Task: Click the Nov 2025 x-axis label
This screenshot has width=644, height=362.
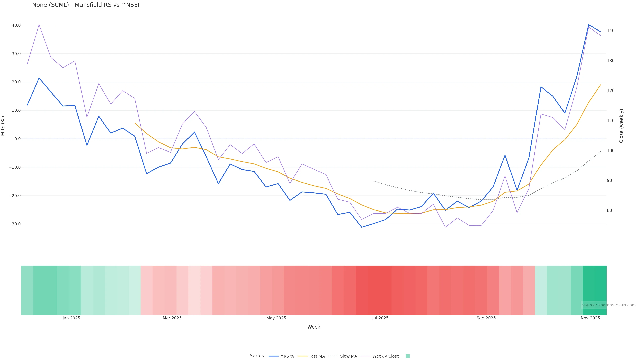Action: (590, 318)
